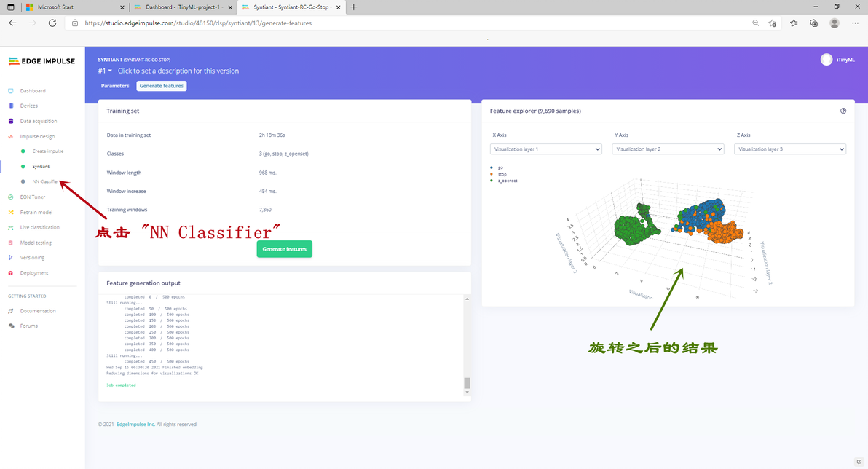Open the Devices page icon
Image resolution: width=868 pixels, height=469 pixels.
11,106
